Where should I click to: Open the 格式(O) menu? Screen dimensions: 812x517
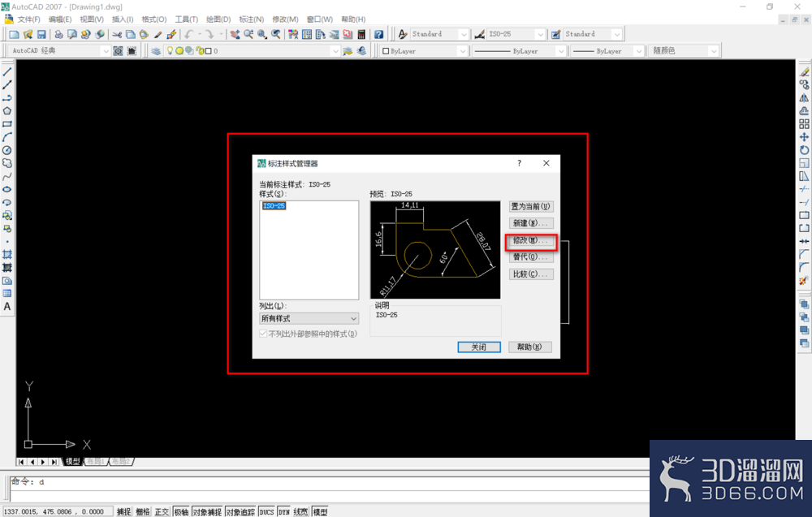[x=154, y=19]
